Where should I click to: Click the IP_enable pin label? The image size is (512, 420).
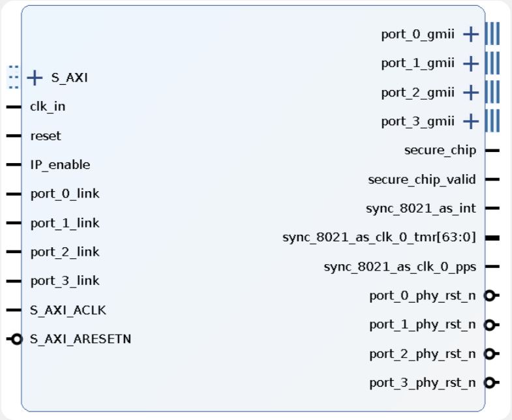coord(60,165)
